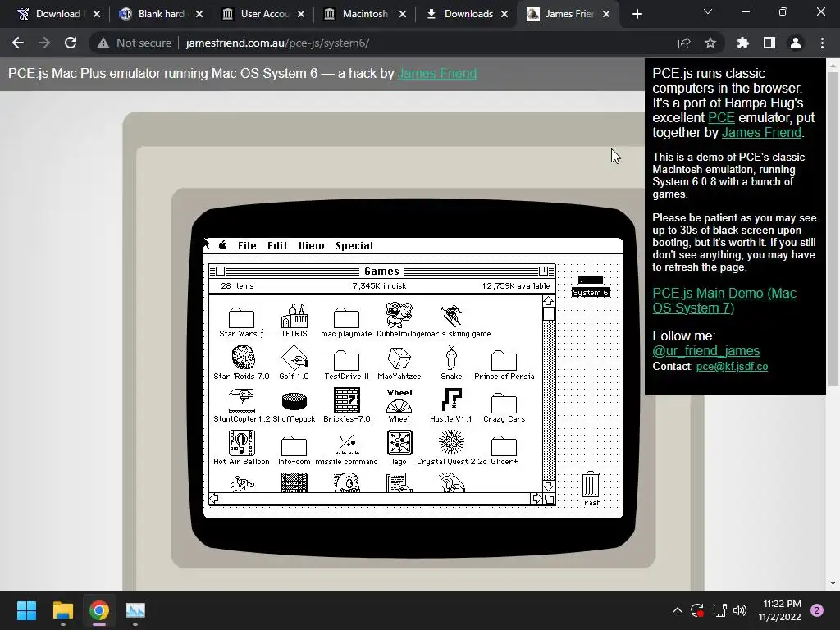Image resolution: width=840 pixels, height=630 pixels.
Task: Open a new browser tab
Action: (637, 14)
